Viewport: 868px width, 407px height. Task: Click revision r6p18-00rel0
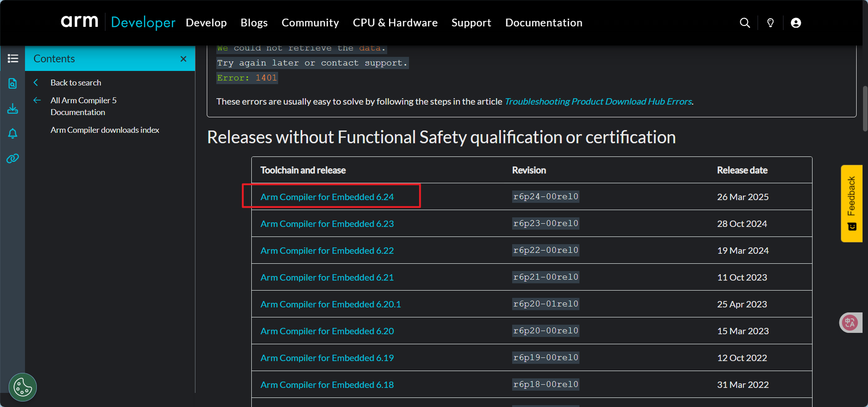546,384
